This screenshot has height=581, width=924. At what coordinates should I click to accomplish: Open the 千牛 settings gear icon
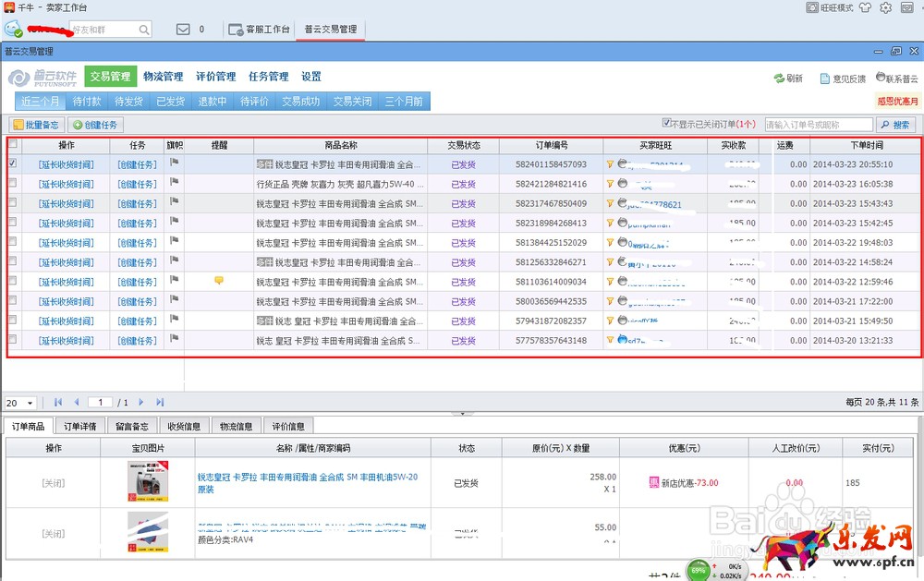(884, 9)
